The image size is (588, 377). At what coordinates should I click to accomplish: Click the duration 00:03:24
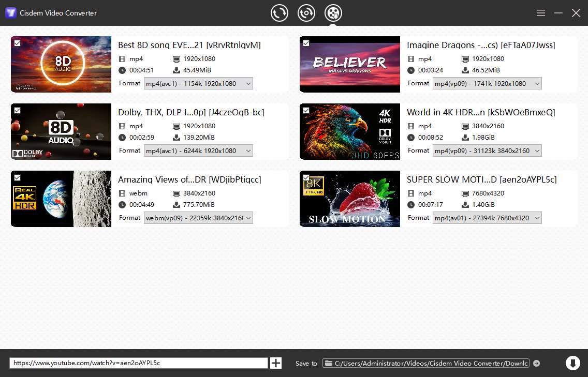(431, 70)
